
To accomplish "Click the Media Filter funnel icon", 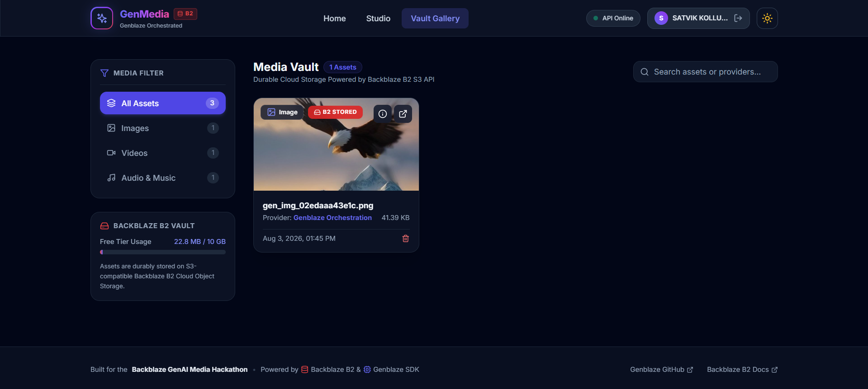I will (x=104, y=73).
